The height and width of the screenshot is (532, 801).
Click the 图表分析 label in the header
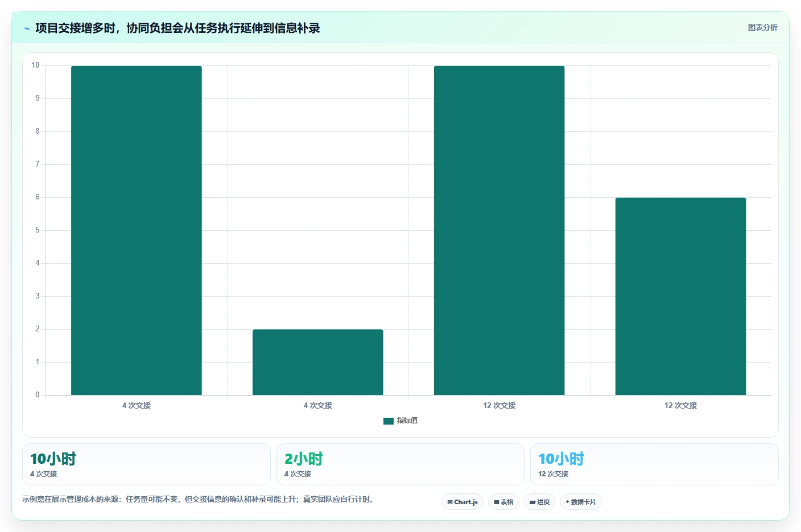tap(762, 27)
